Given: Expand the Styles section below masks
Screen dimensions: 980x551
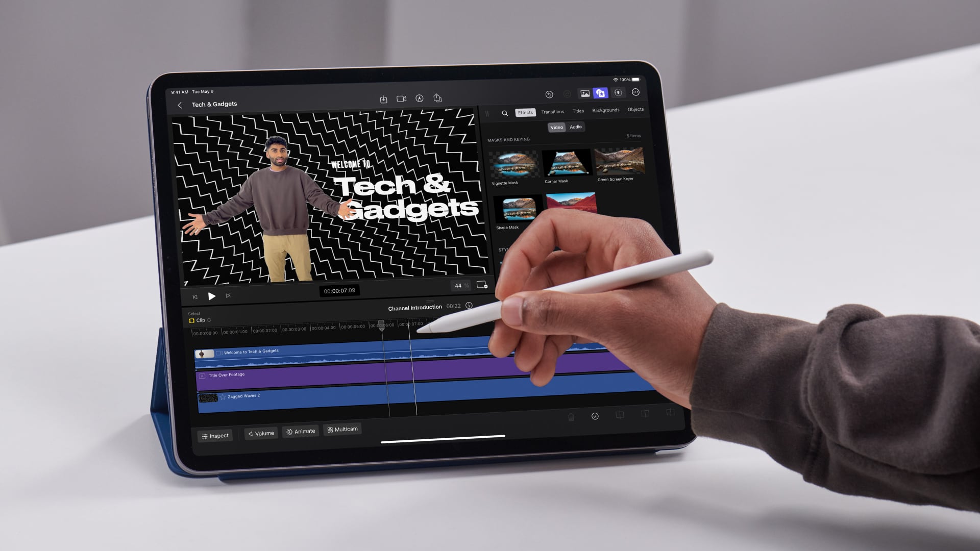Looking at the screenshot, I should coord(504,249).
